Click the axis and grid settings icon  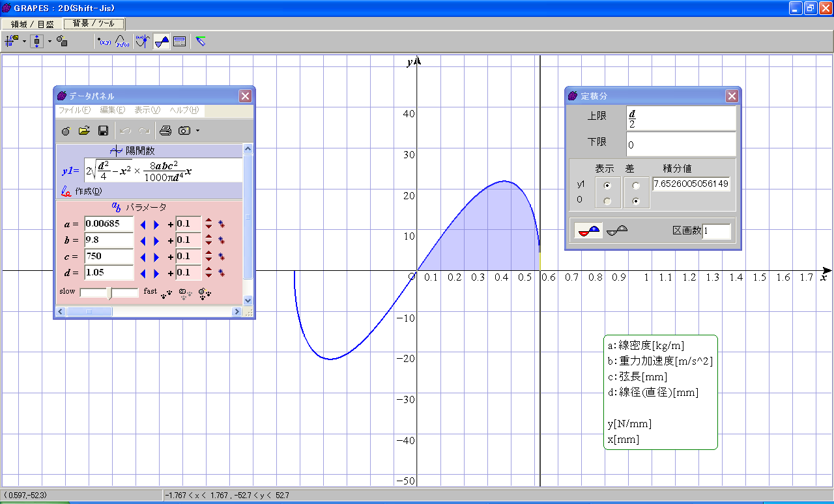coord(11,41)
